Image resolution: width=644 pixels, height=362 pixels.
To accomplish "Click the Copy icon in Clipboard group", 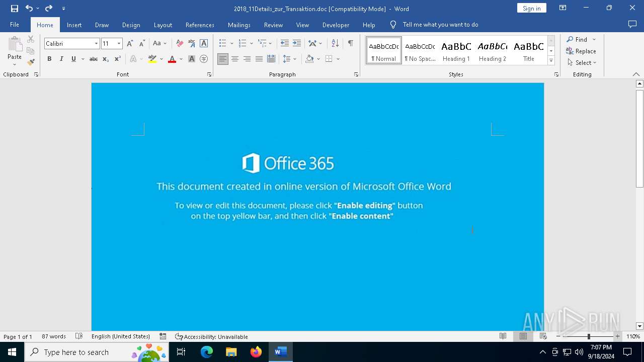I will (x=31, y=51).
